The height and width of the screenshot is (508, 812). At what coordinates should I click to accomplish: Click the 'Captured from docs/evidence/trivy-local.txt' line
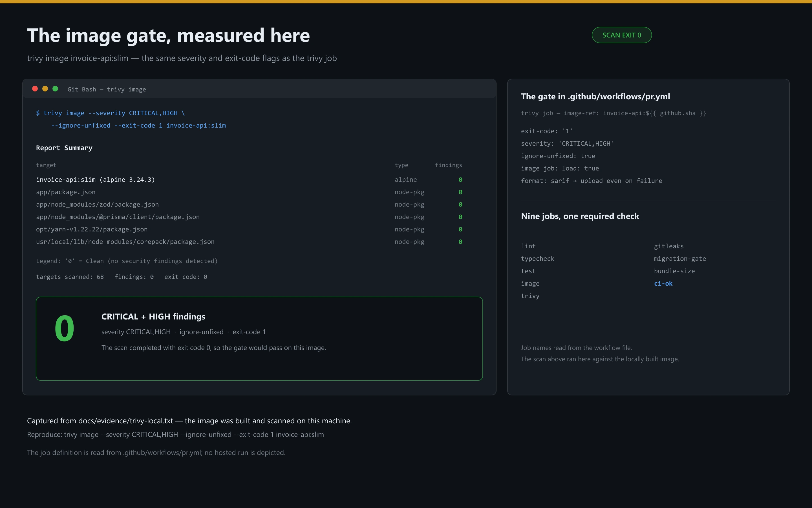(189, 421)
